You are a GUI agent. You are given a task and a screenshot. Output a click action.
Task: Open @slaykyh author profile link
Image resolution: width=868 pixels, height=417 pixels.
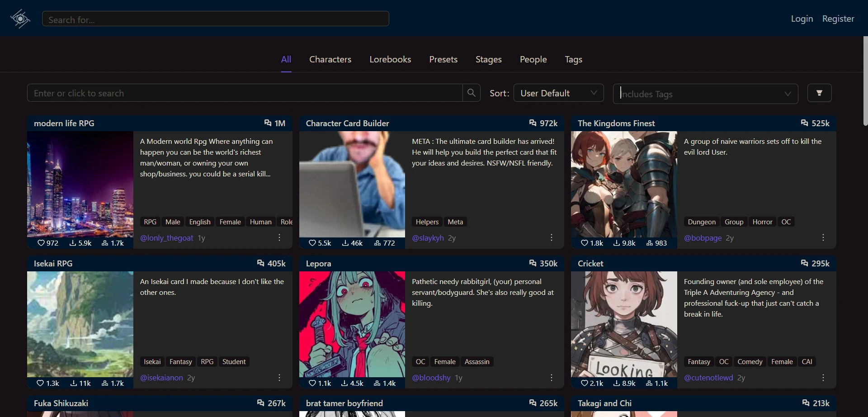pos(428,238)
